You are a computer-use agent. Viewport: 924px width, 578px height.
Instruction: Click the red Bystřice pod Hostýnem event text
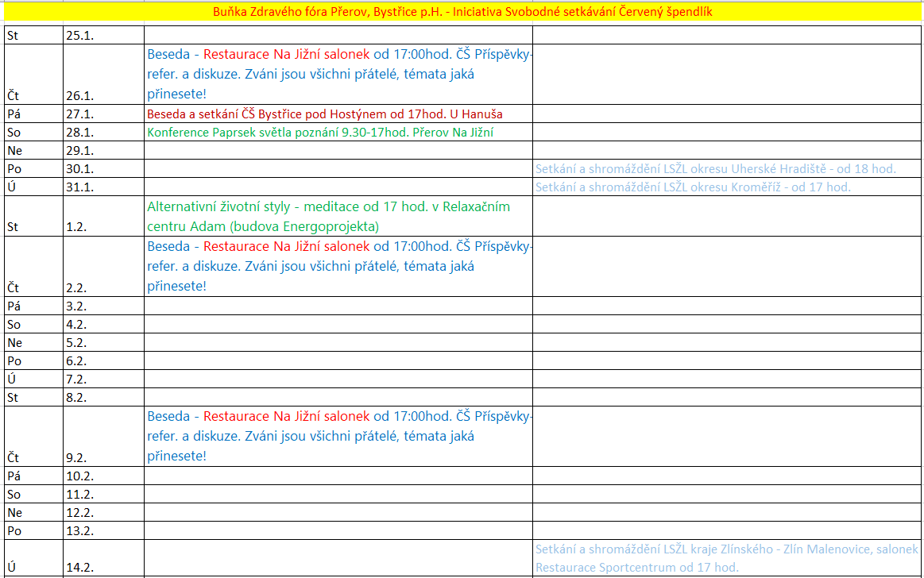click(x=324, y=114)
